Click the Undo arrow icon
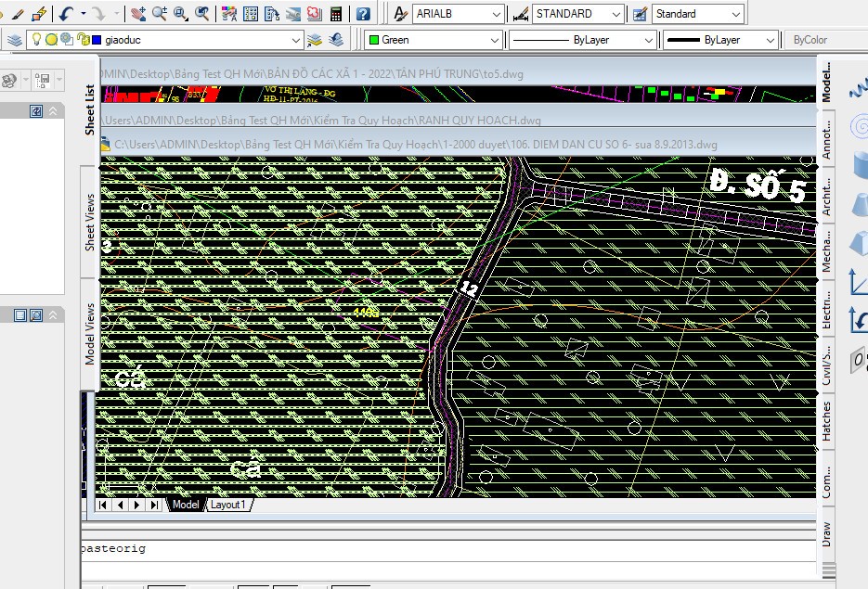The height and width of the screenshot is (589, 868). (66, 14)
